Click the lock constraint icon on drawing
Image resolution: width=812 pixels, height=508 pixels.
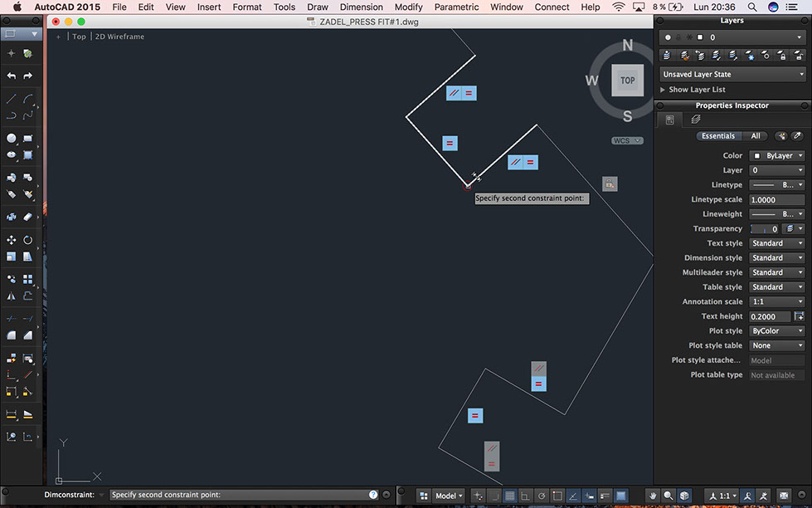coord(610,184)
